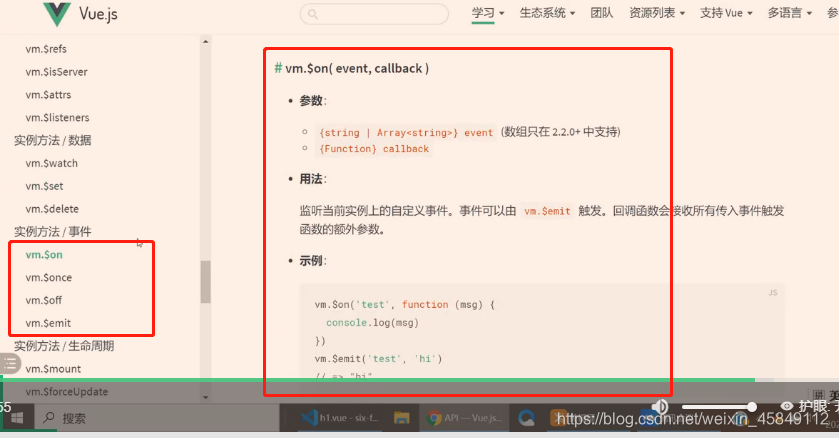Screen dimensions: 839x438
Task: Expand the 生态系统 dropdown menu
Action: [x=547, y=13]
